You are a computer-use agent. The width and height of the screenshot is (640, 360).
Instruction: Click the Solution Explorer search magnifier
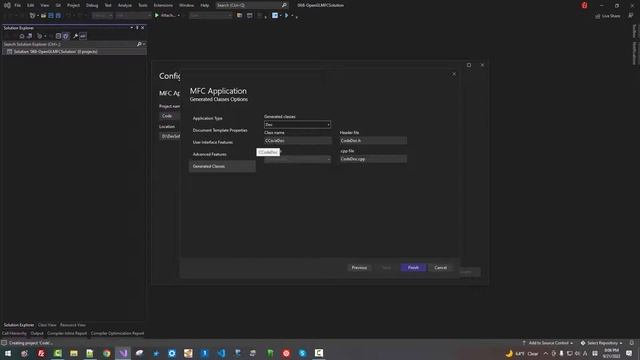pos(139,44)
